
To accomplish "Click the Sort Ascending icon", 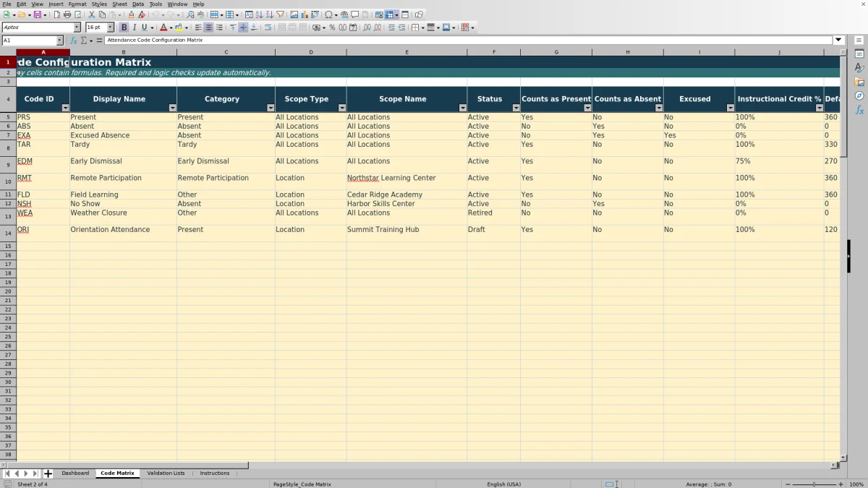I will pyautogui.click(x=259, y=14).
